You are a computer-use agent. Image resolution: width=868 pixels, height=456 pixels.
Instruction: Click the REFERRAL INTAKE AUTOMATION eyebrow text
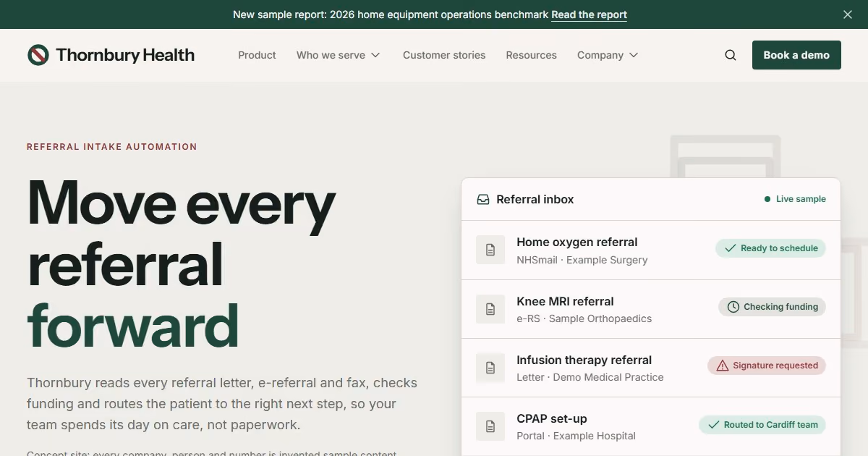(x=112, y=146)
